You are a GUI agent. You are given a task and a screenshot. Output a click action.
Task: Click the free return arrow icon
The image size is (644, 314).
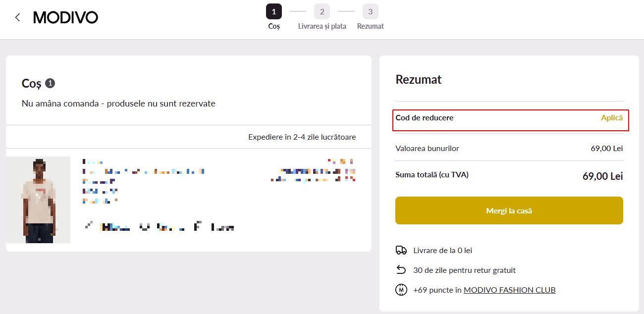click(401, 270)
